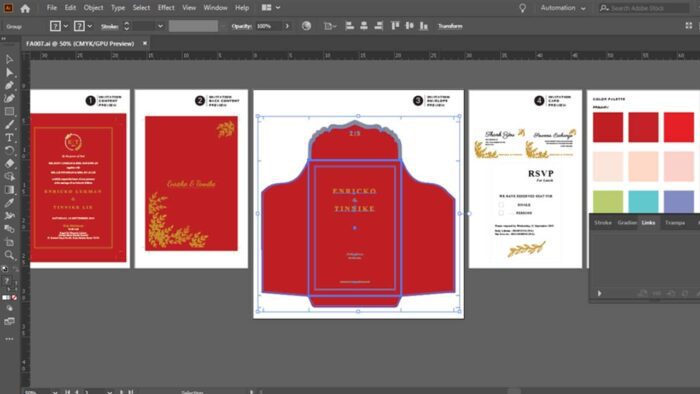The width and height of the screenshot is (700, 394).
Task: Click the Opacity 100% value field
Action: (x=269, y=26)
